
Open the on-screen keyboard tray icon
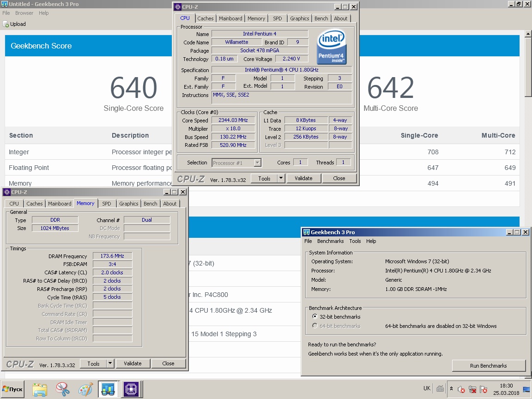(x=440, y=389)
